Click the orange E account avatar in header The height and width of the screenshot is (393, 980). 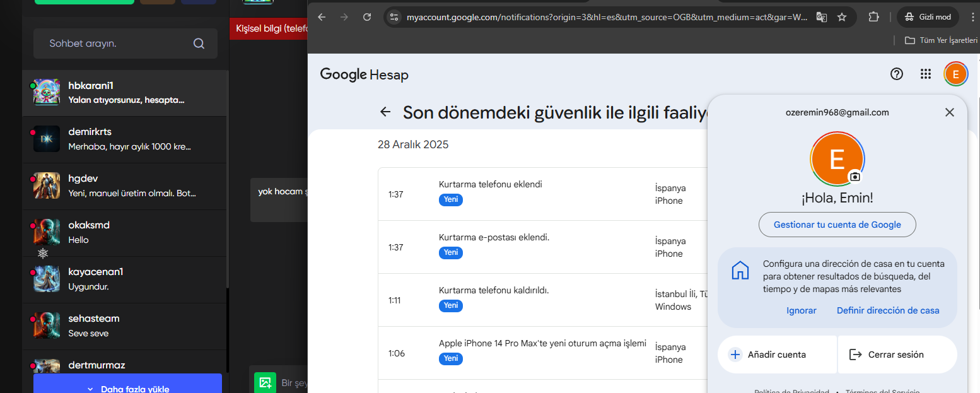(x=955, y=74)
